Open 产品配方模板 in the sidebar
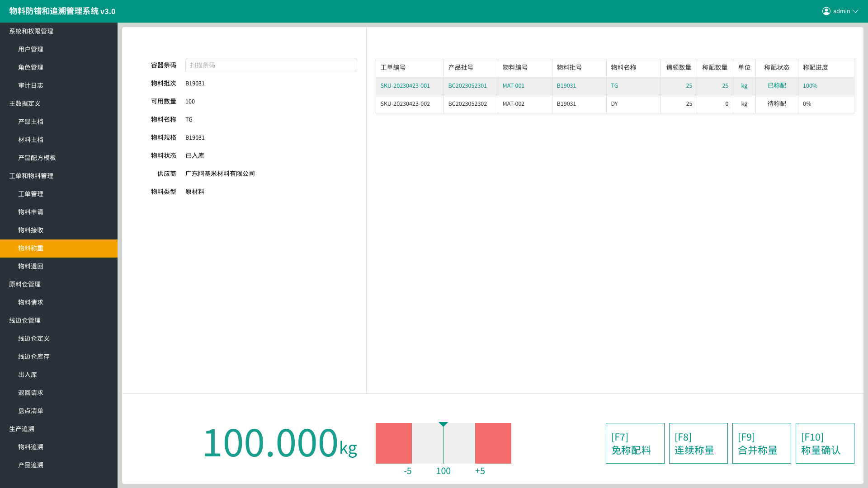The width and height of the screenshot is (868, 488). [x=59, y=158]
